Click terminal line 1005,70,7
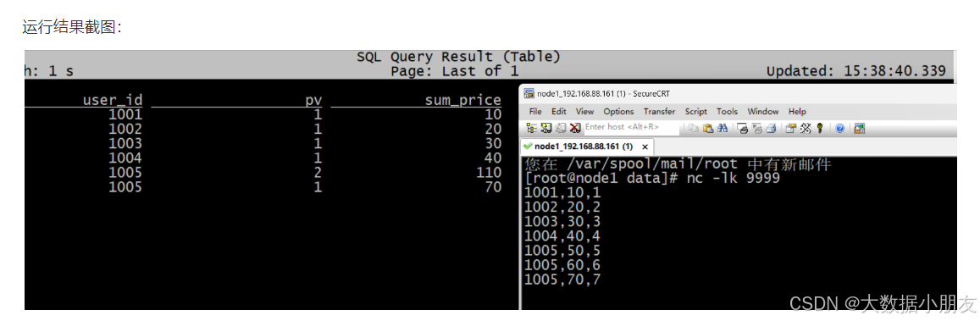980x321 pixels. (x=562, y=279)
